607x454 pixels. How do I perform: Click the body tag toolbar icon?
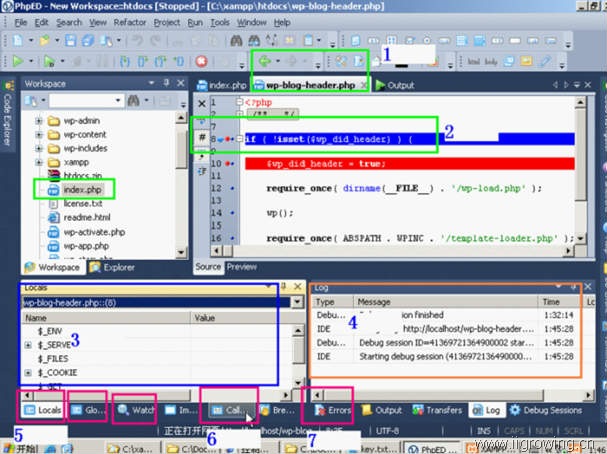491,61
